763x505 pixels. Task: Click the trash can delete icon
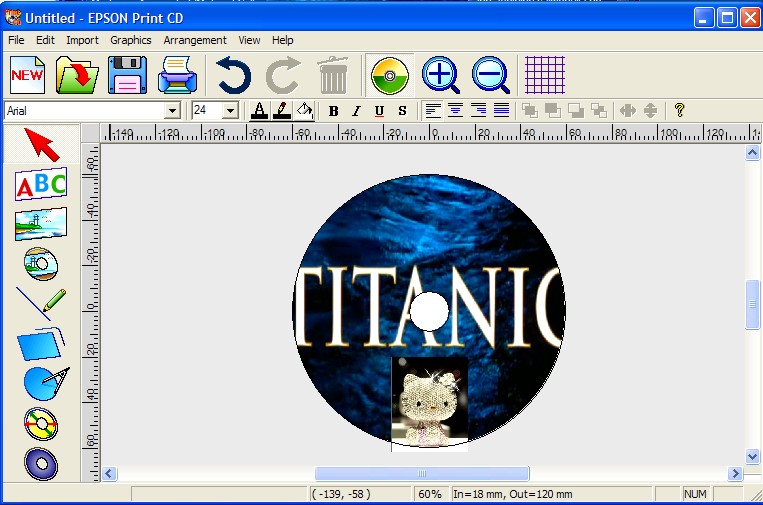[x=333, y=75]
